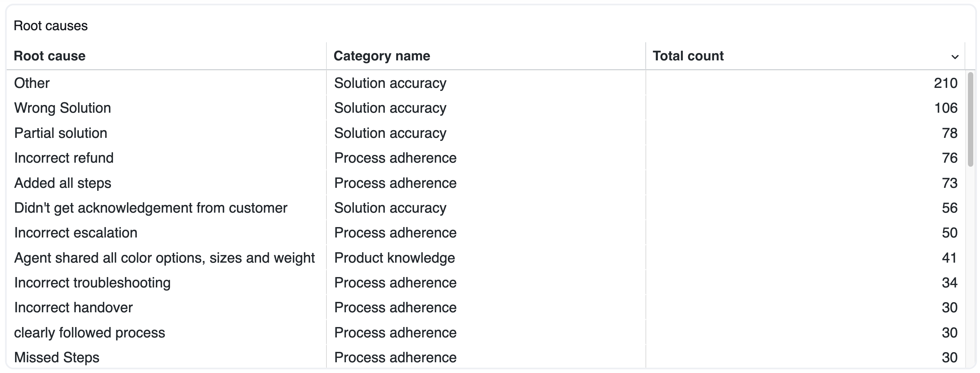Sort by Root cause column header
Viewport: 980px width, 373px height.
tap(50, 56)
